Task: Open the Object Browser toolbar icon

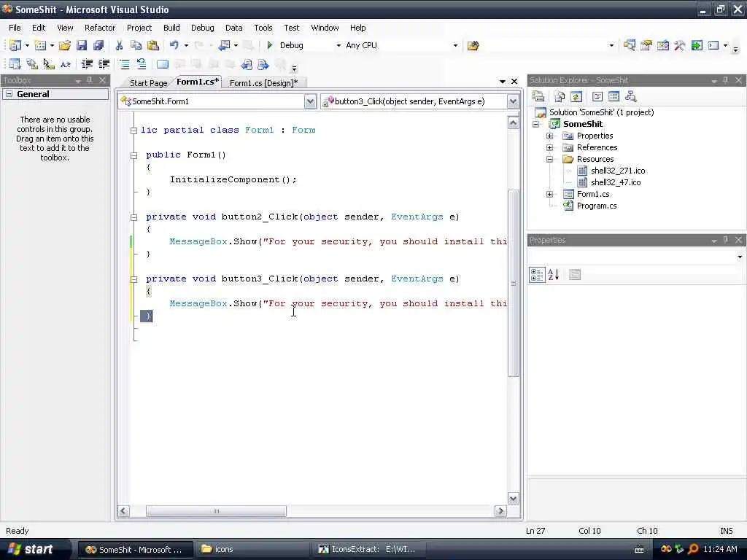Action: [662, 45]
